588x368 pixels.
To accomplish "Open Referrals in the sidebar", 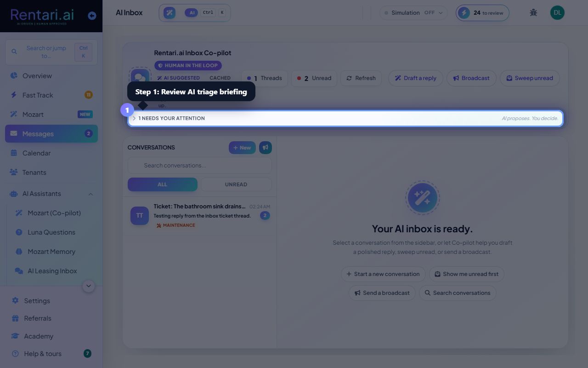I will pyautogui.click(x=51, y=318).
